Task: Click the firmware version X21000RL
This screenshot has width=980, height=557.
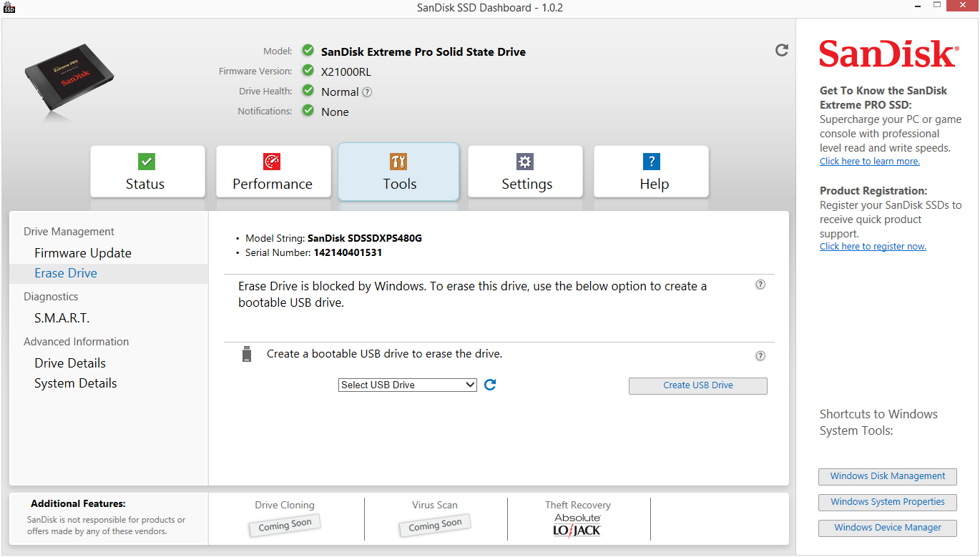Action: (346, 72)
